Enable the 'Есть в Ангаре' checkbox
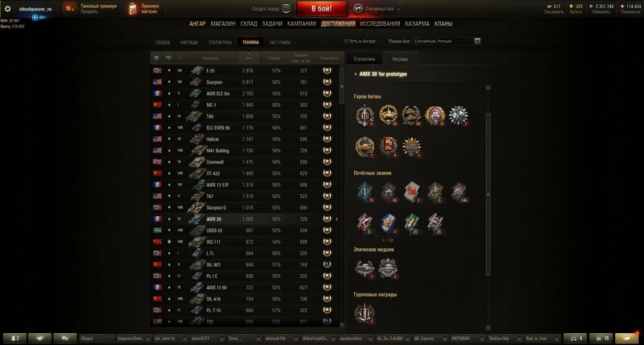644x345 pixels. tap(346, 41)
